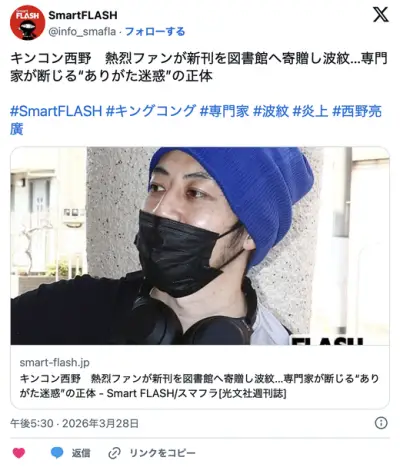This screenshot has height=467, width=400.
Task: Open the #キングコング hashtag
Action: coord(151,111)
